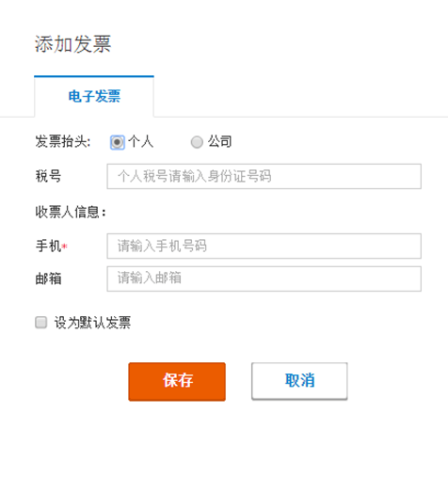Click the 设为默认发票 label text

point(92,323)
